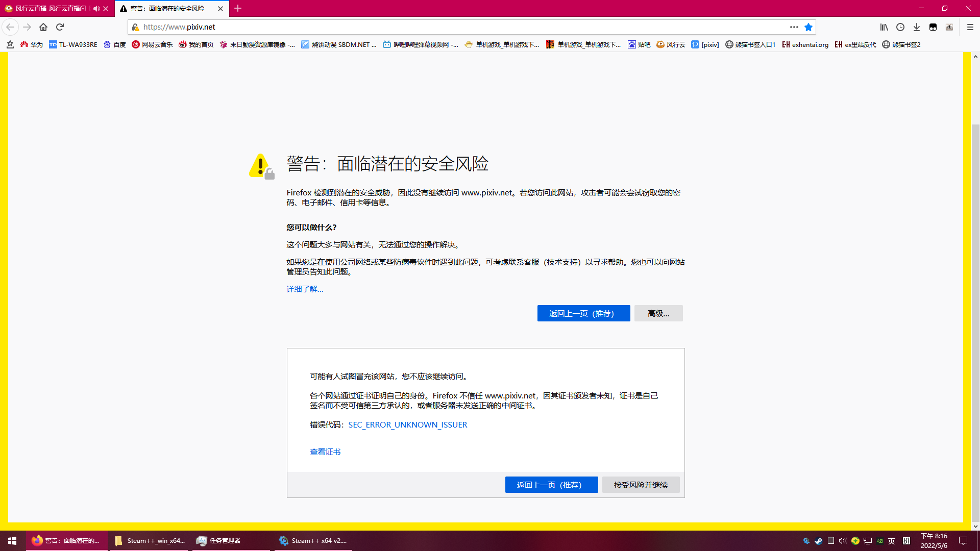Image resolution: width=980 pixels, height=551 pixels.
Task: View browsing history via the clock icon
Action: pyautogui.click(x=900, y=27)
